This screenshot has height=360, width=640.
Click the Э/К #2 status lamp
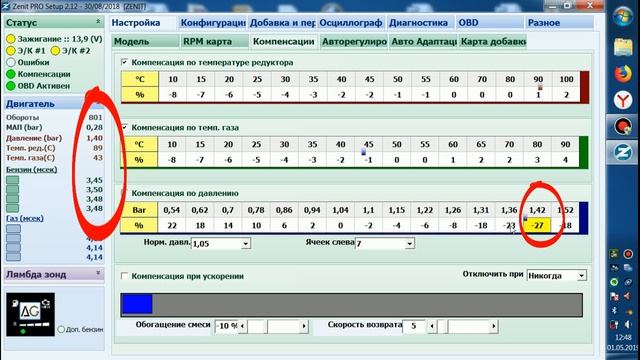[55, 51]
